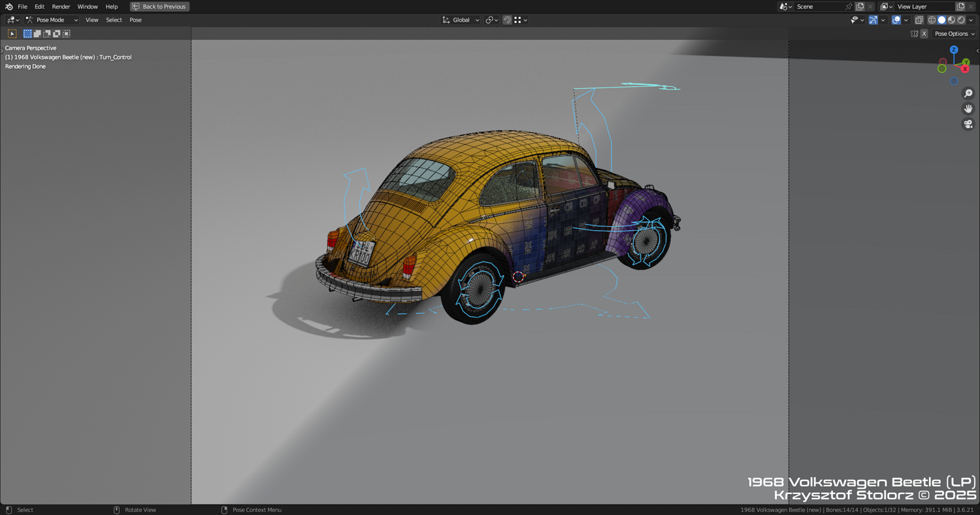Toggle X-axis mirror for pose
The image size is (980, 515).
[924, 34]
